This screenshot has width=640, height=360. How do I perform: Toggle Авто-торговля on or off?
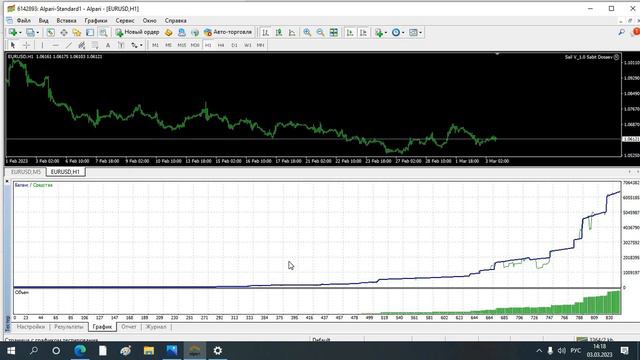(228, 32)
